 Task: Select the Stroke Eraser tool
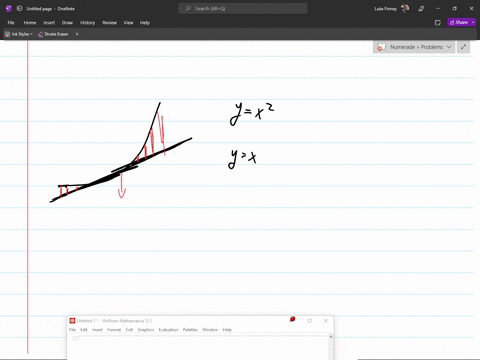pyautogui.click(x=53, y=34)
